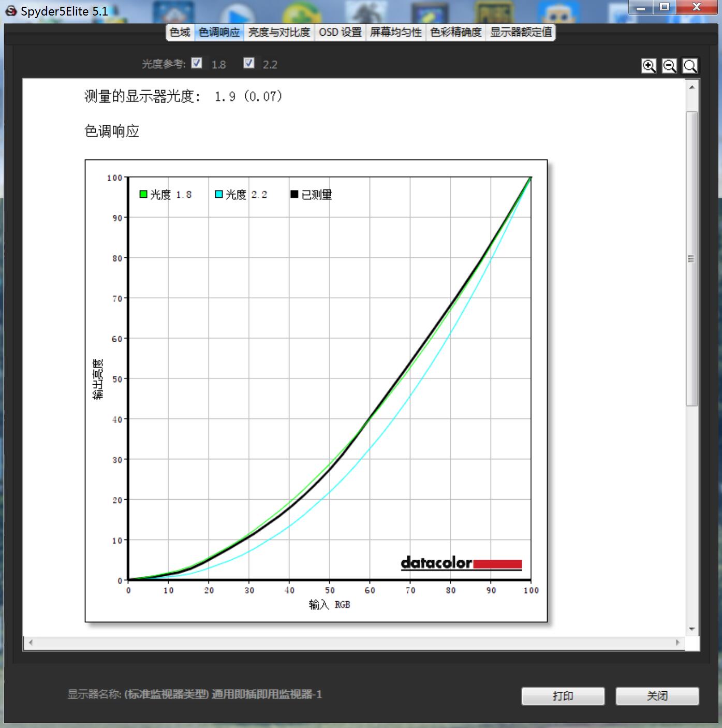Click the vertical scrollbar up arrow
722x728 pixels.
tap(692, 88)
